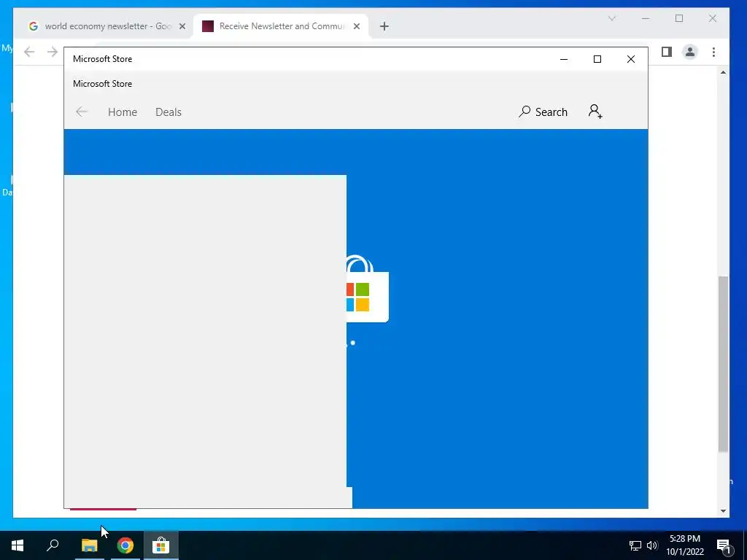Select the Receive Newsletter Chrome tab
This screenshot has height=560, width=747.
click(281, 26)
